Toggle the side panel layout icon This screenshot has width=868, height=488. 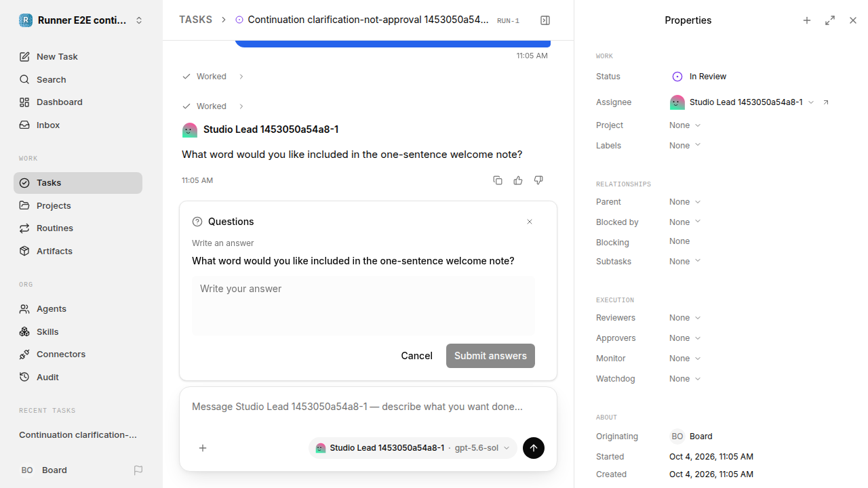(x=545, y=20)
